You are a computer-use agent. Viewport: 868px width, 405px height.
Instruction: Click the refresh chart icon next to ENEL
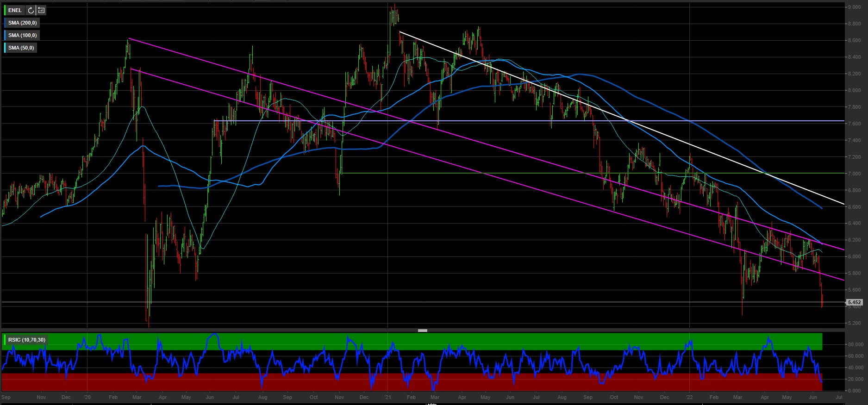pos(31,10)
